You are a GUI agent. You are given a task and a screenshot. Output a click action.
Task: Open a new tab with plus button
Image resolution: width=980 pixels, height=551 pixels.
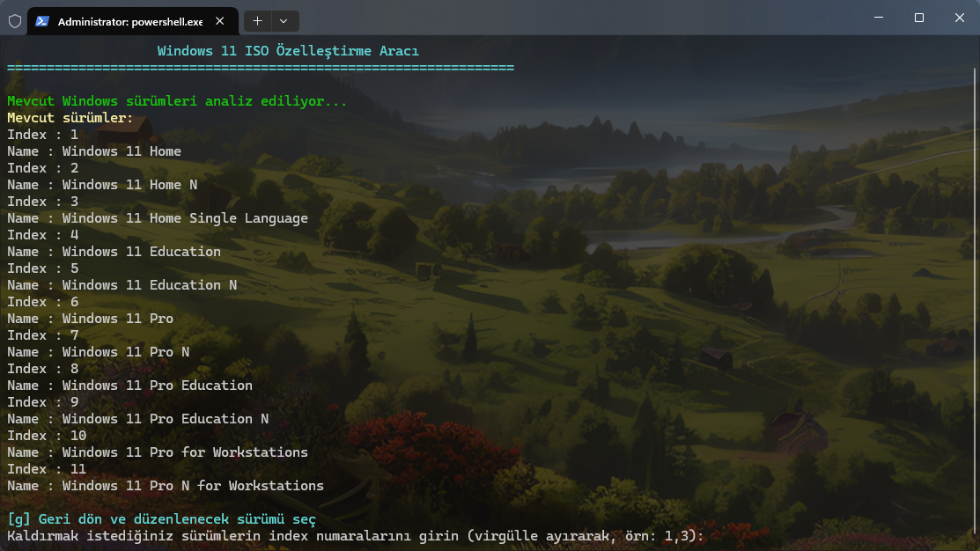click(257, 21)
